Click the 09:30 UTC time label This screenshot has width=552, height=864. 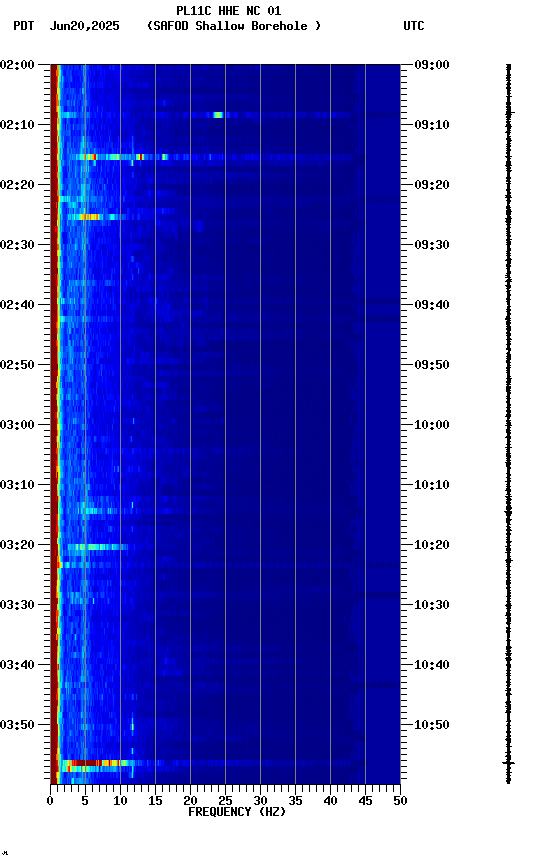point(432,245)
